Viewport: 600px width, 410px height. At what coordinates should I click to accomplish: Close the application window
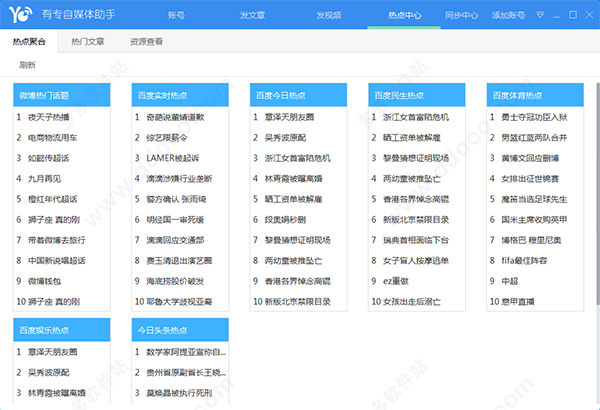point(589,15)
